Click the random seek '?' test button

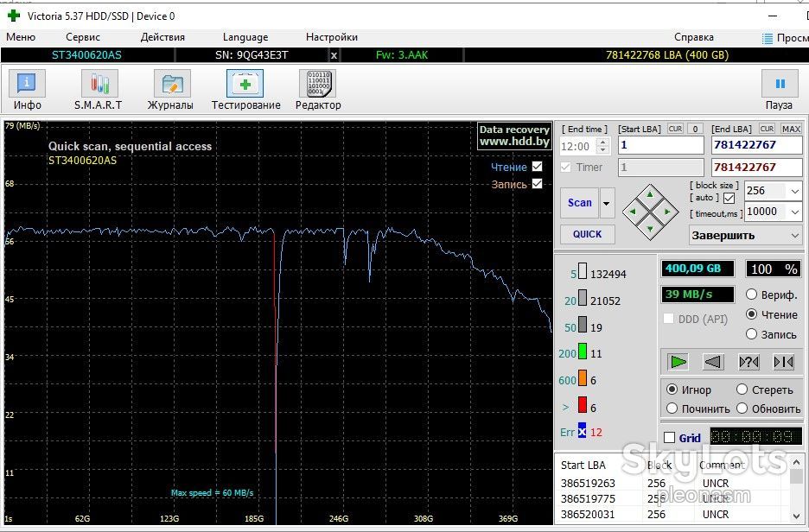(748, 362)
